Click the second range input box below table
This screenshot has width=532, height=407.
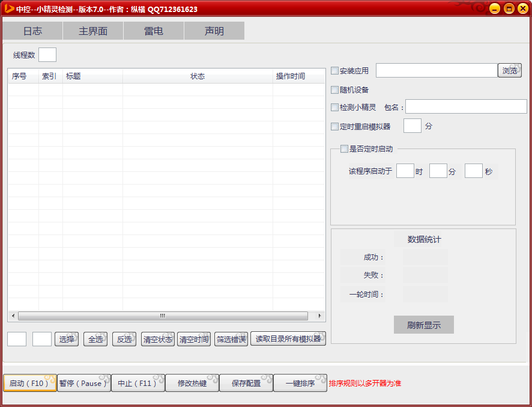pos(42,339)
